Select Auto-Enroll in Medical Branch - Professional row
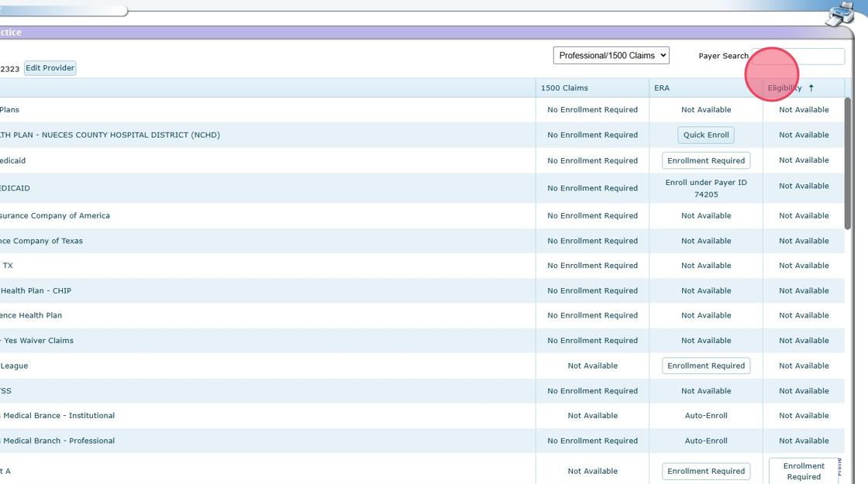Screen dimensions: 868x484 pos(706,441)
